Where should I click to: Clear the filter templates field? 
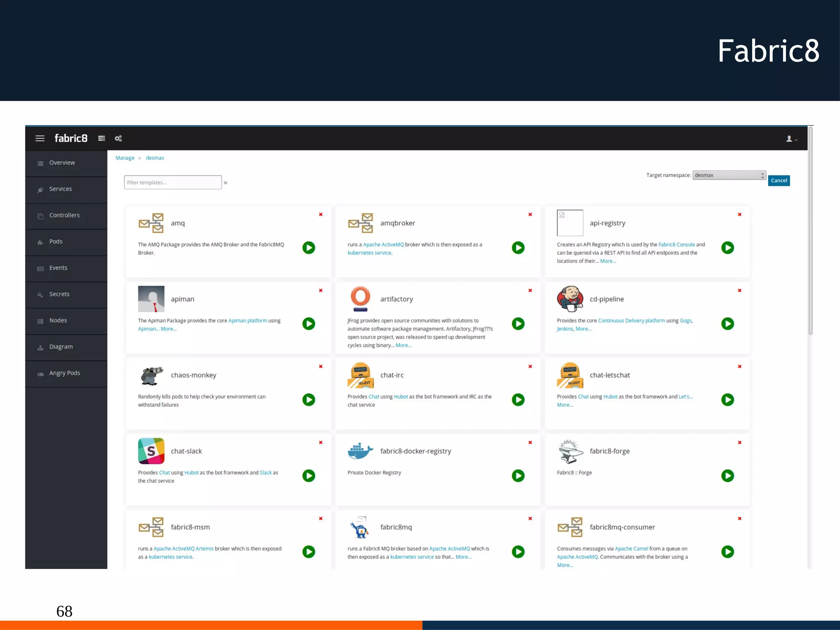pyautogui.click(x=226, y=183)
